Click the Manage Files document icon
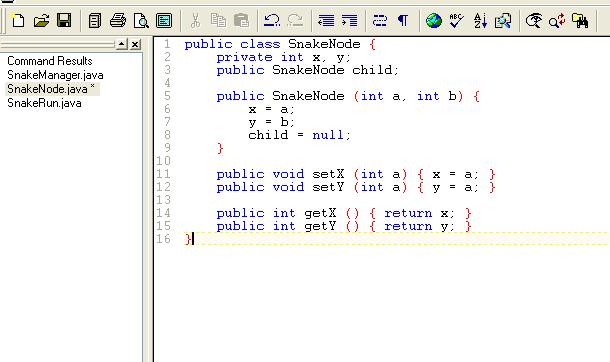Viewport: 610px width, 362px height. point(95,20)
